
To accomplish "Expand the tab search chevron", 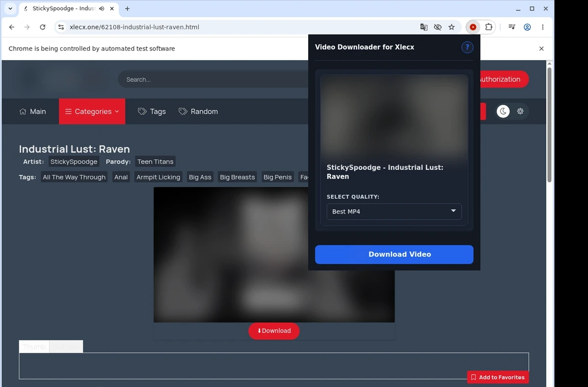I will [x=10, y=9].
